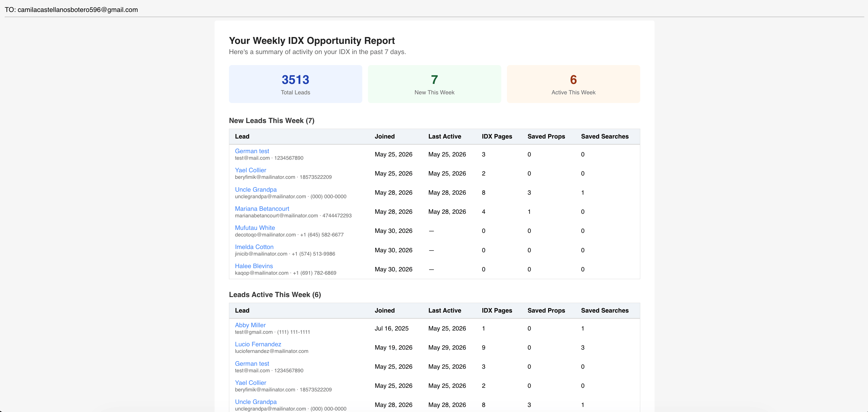Click the Your Weekly IDX Opportunity Report heading
The height and width of the screenshot is (412, 868).
tap(312, 41)
